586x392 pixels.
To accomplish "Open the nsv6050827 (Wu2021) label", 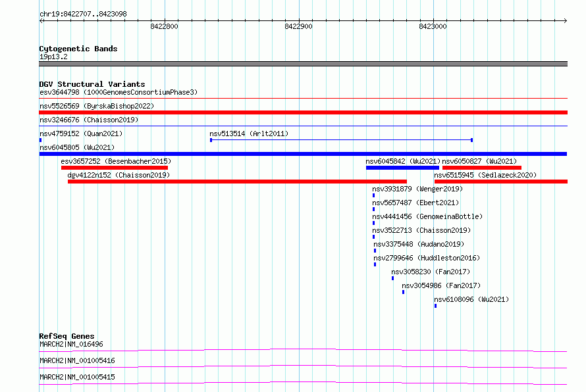I will pyautogui.click(x=479, y=161).
